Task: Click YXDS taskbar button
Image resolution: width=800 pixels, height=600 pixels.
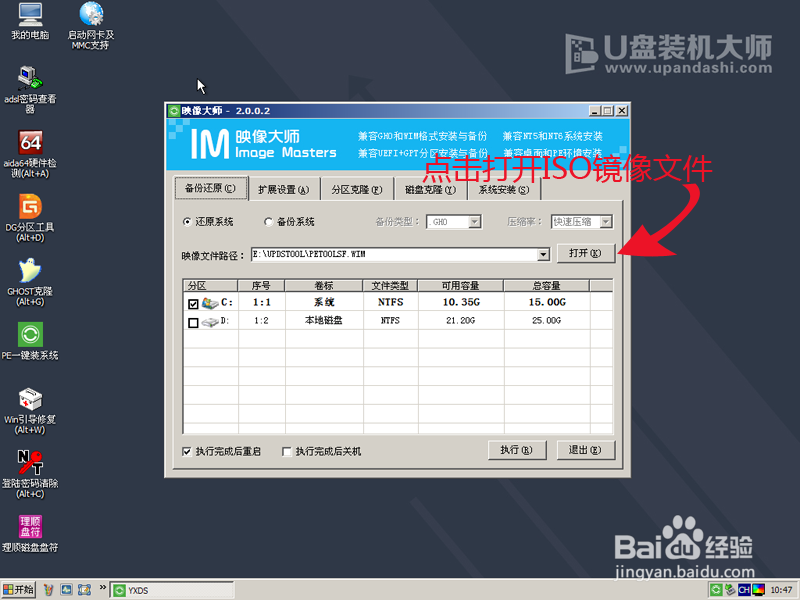Action: point(172,590)
